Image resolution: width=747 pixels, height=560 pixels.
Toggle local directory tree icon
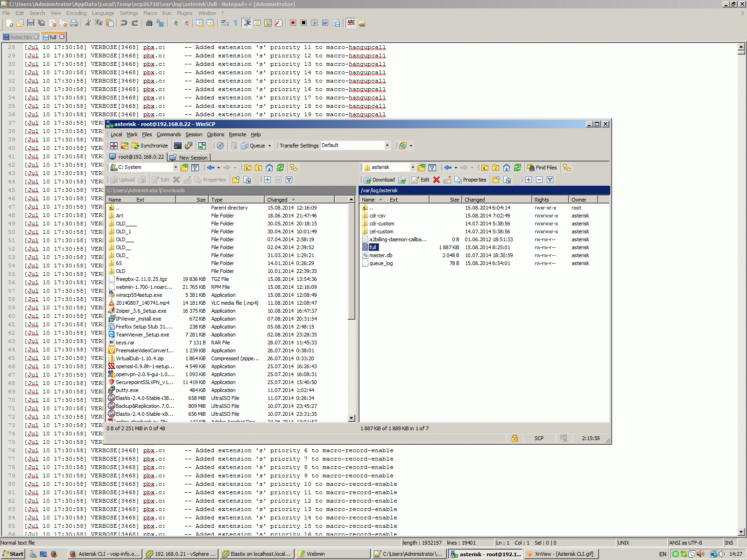pyautogui.click(x=294, y=168)
